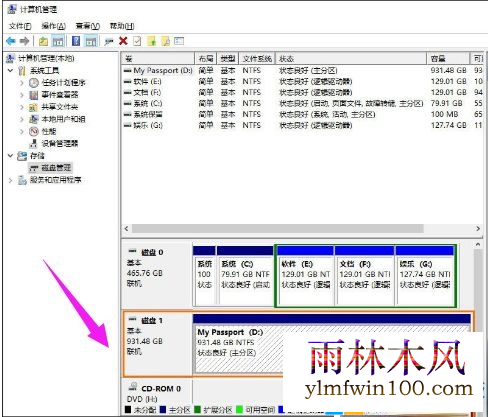488x417 pixels.
Task: Toggle the console tree pane toolbar icon
Action: pos(58,41)
